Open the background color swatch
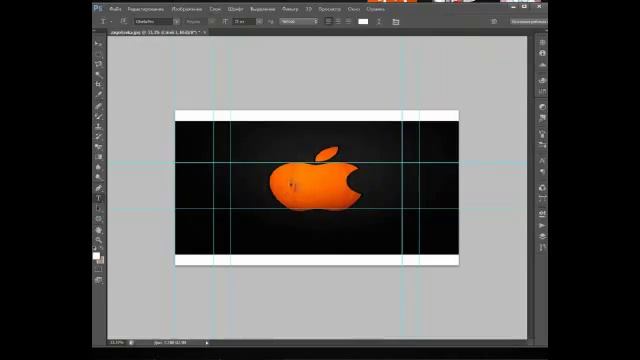Viewport: 640px width, 360px height. pyautogui.click(x=101, y=260)
